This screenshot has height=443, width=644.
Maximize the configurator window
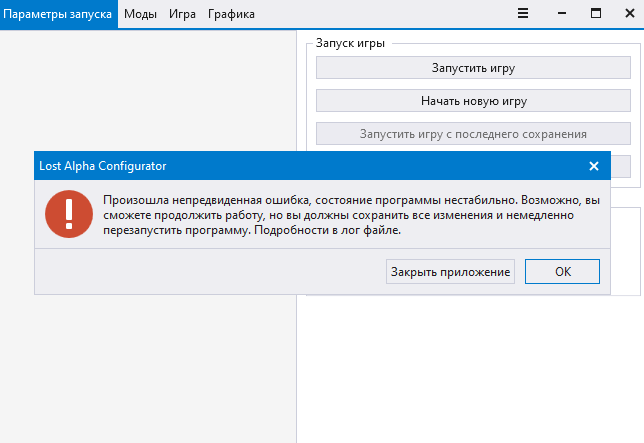[x=596, y=14]
